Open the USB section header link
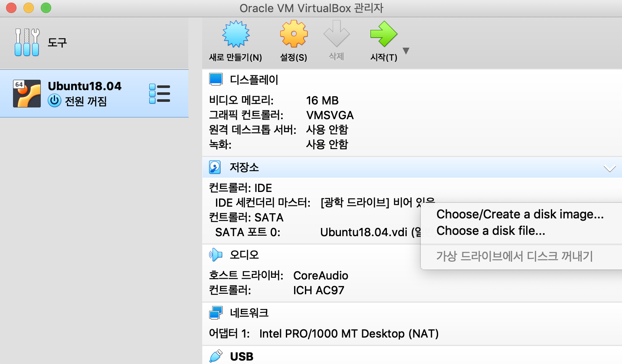This screenshot has width=622, height=364. pyautogui.click(x=242, y=357)
